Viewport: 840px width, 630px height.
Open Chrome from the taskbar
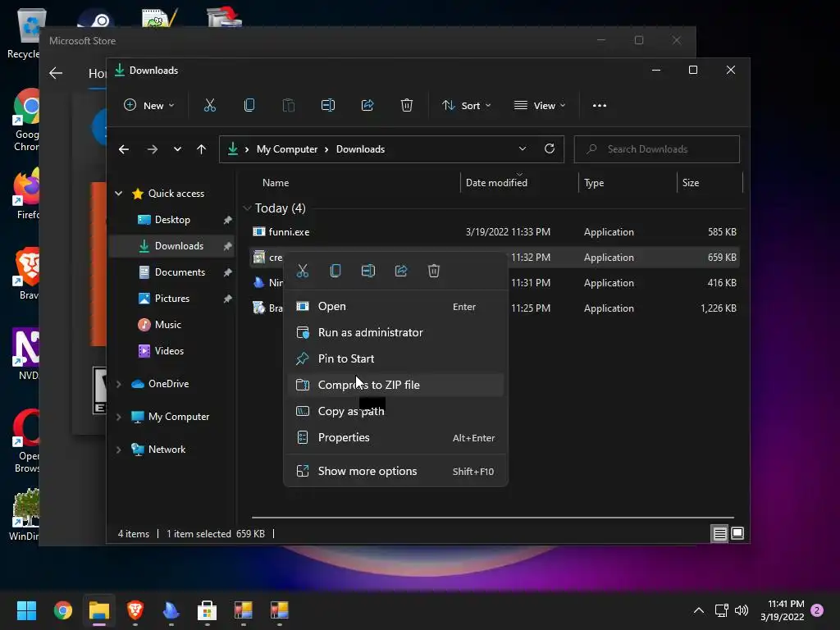62,610
